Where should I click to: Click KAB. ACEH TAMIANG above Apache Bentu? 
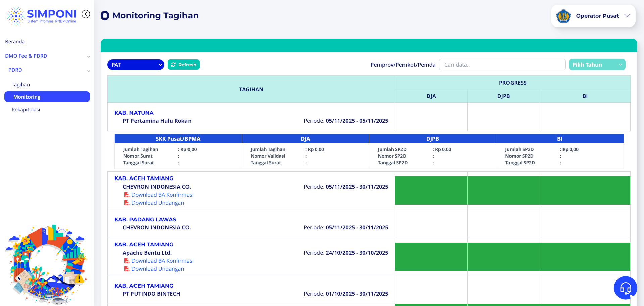pos(144,244)
